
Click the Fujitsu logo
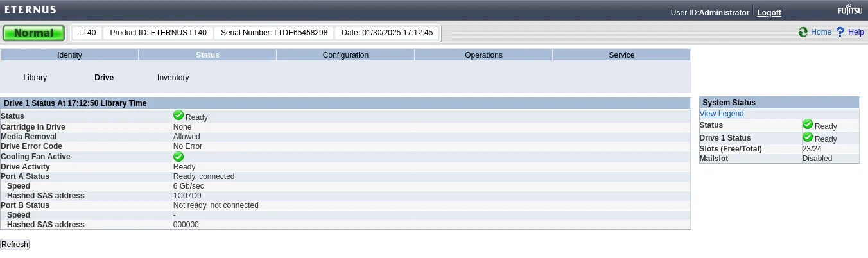coord(850,11)
